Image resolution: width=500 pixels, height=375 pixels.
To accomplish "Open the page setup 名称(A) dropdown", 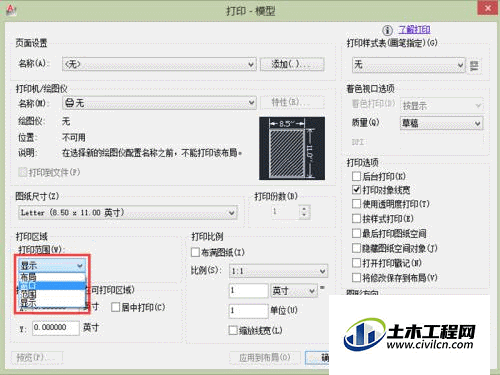I will (x=159, y=64).
